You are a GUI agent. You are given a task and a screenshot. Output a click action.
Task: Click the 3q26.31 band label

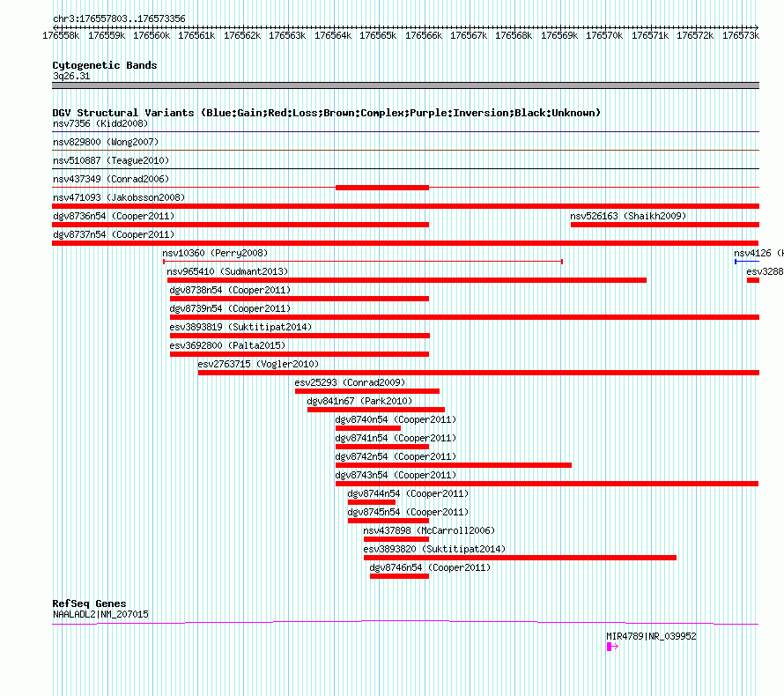[71, 76]
